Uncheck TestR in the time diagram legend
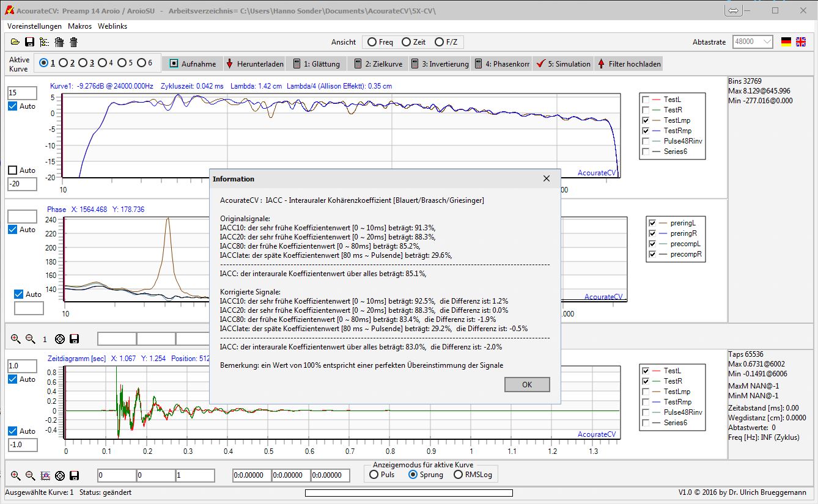The height and width of the screenshot is (504, 818). 646,381
